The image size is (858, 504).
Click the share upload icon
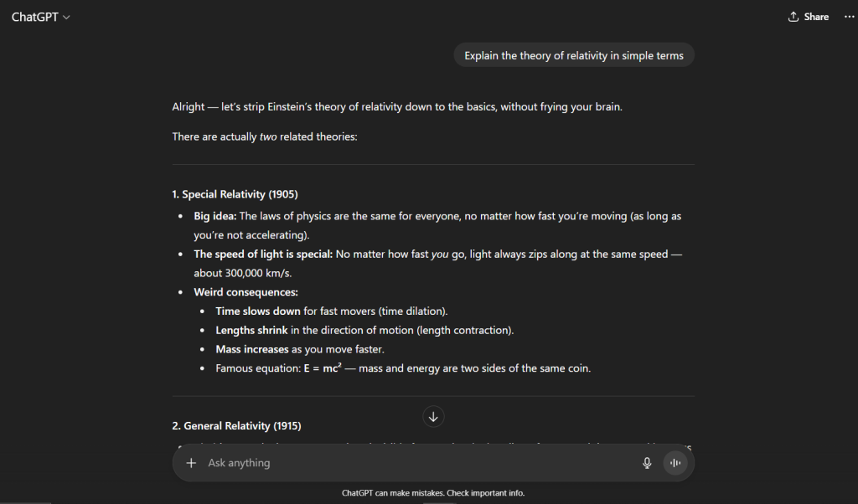[793, 17]
